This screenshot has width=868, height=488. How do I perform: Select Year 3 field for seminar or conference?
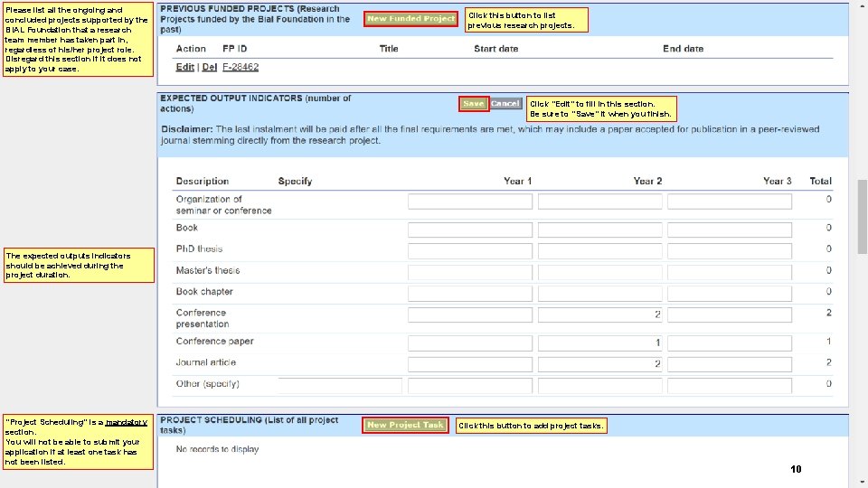pos(730,202)
